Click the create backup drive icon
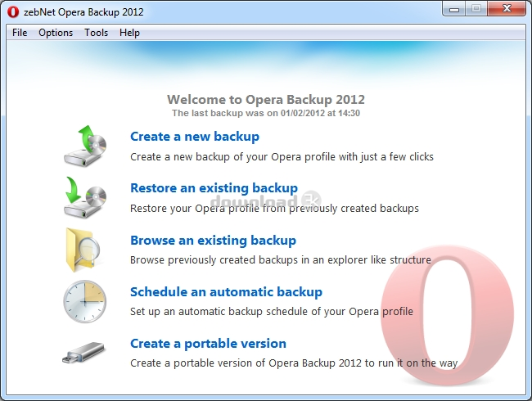The image size is (532, 401). click(85, 146)
